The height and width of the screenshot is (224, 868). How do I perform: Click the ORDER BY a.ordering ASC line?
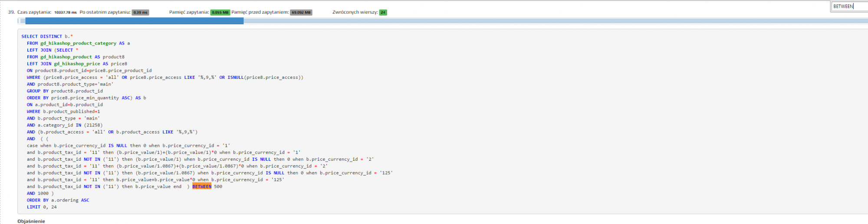point(58,200)
